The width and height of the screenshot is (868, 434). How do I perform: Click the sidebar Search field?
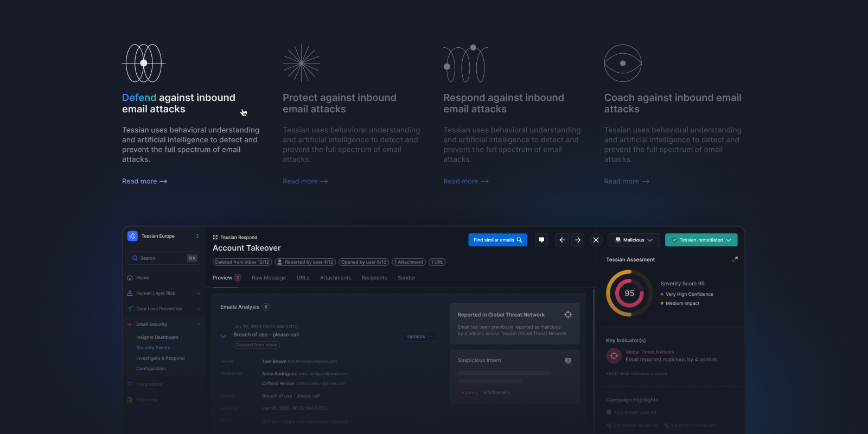[x=163, y=258]
